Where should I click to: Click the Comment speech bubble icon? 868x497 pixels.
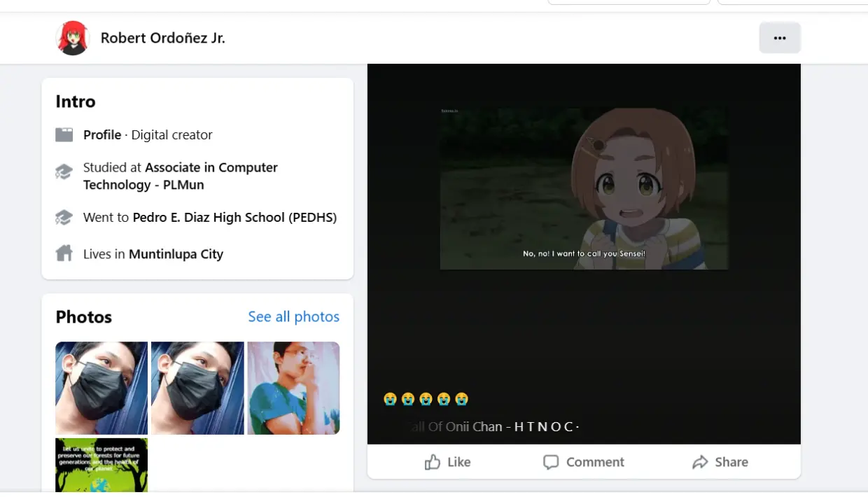(x=551, y=462)
